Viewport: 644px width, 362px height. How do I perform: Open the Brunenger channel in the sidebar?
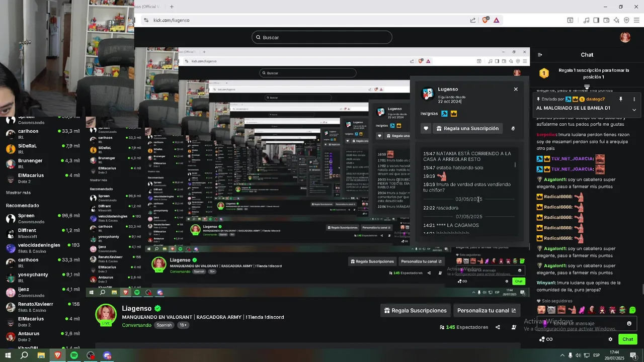pyautogui.click(x=43, y=163)
